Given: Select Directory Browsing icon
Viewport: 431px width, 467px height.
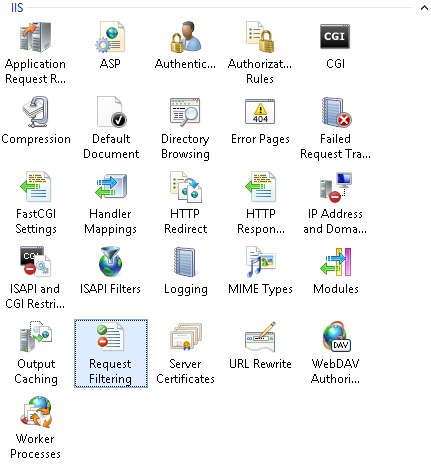Looking at the screenshot, I should click(185, 128).
